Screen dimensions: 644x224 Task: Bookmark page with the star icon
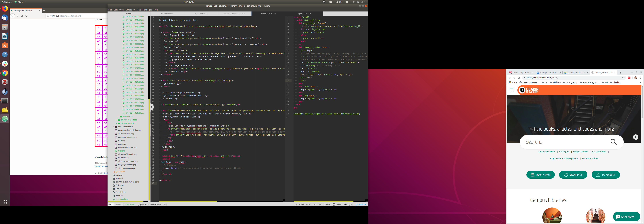coord(623,78)
